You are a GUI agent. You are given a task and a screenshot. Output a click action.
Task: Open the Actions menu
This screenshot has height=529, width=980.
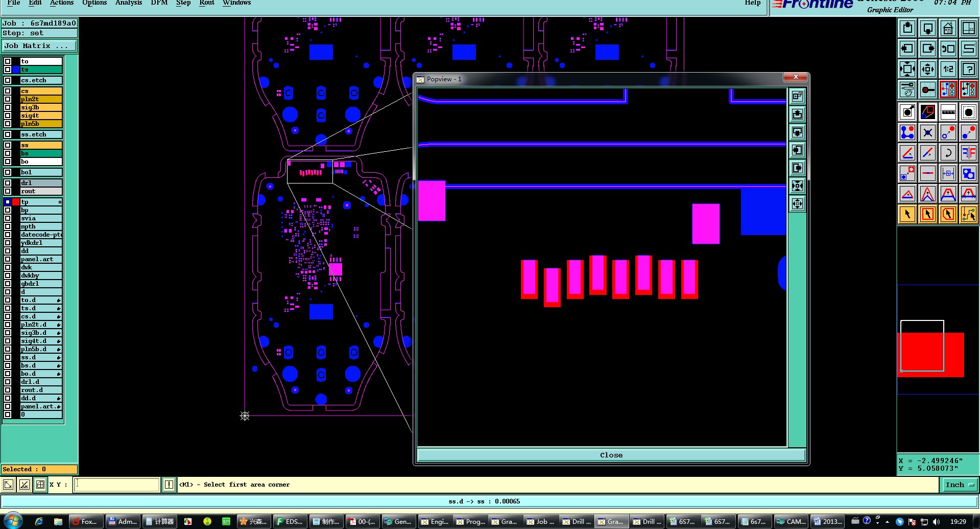(x=62, y=3)
